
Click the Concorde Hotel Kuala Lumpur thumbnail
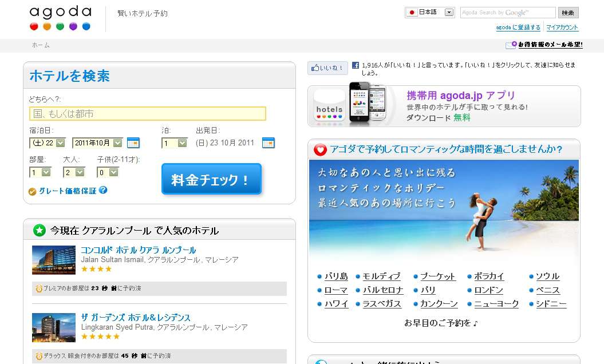[54, 260]
